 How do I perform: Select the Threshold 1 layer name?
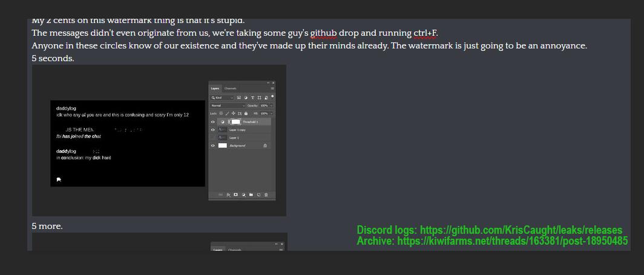[x=251, y=122]
